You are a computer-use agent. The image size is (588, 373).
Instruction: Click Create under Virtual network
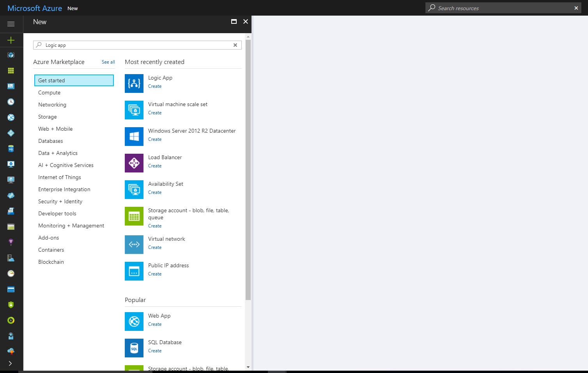[155, 247]
